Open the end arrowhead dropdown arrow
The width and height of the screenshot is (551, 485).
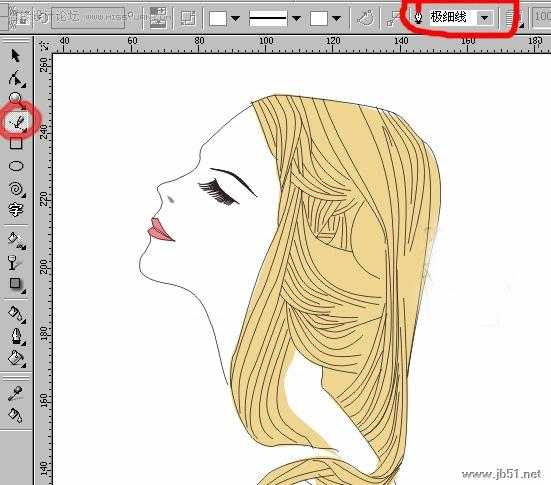click(336, 18)
